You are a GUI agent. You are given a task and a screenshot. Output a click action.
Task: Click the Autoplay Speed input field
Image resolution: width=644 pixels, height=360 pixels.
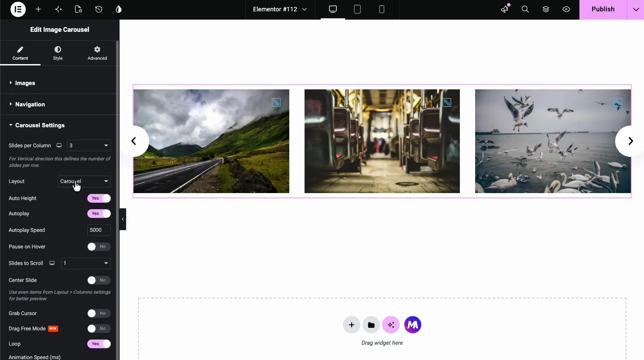[x=99, y=230]
